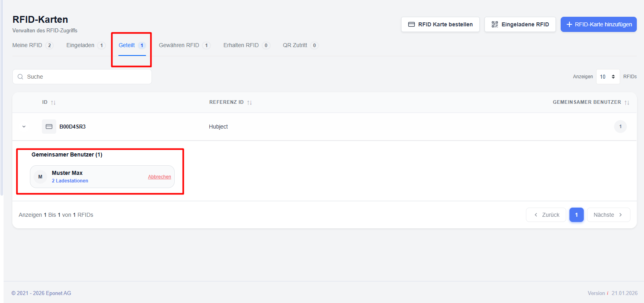Click the Hubject reference cell

tap(219, 127)
